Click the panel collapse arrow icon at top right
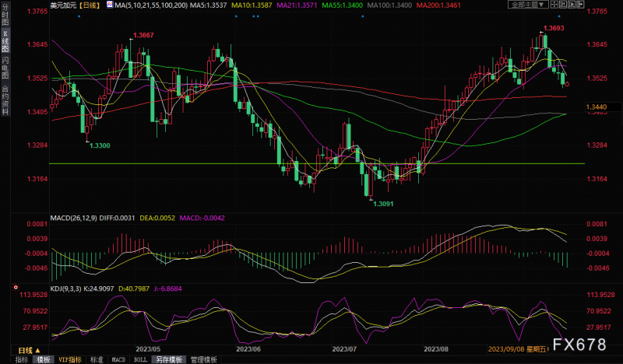The width and height of the screenshot is (623, 364). tap(580, 5)
